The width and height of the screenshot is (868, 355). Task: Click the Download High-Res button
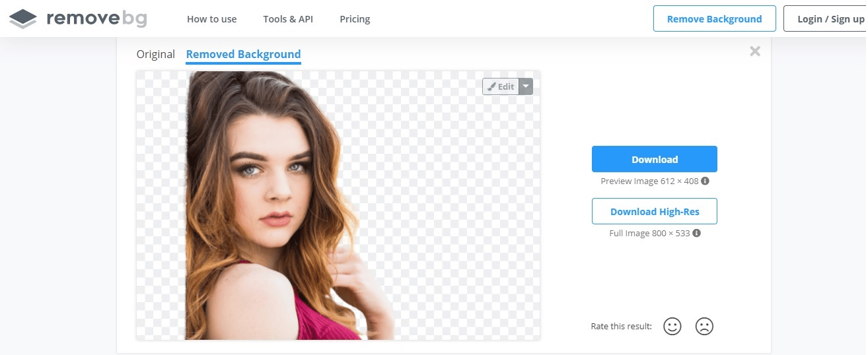pos(654,212)
